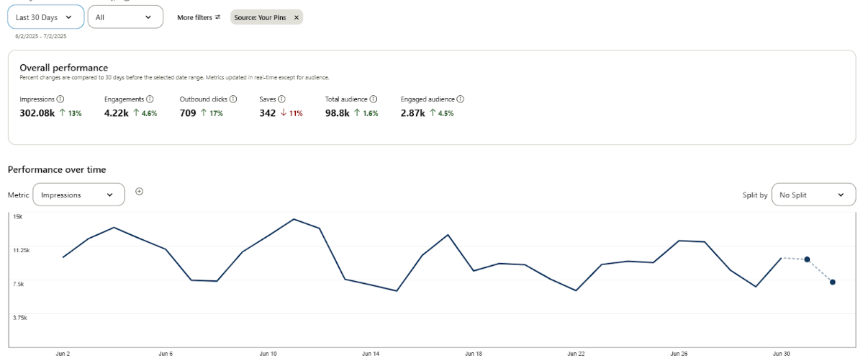Image resolution: width=868 pixels, height=361 pixels.
Task: Click the Jun 14 axis label
Action: [371, 354]
